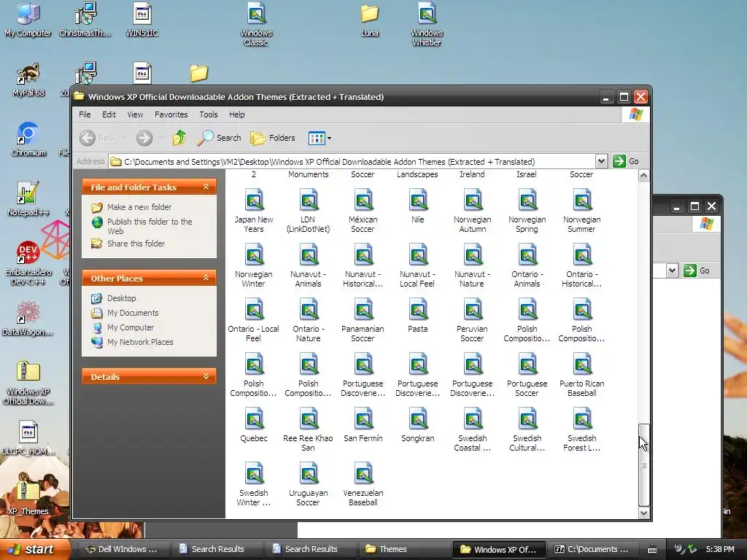This screenshot has height=560, width=747.
Task: Open the Japan New Years theme file
Action: click(253, 210)
